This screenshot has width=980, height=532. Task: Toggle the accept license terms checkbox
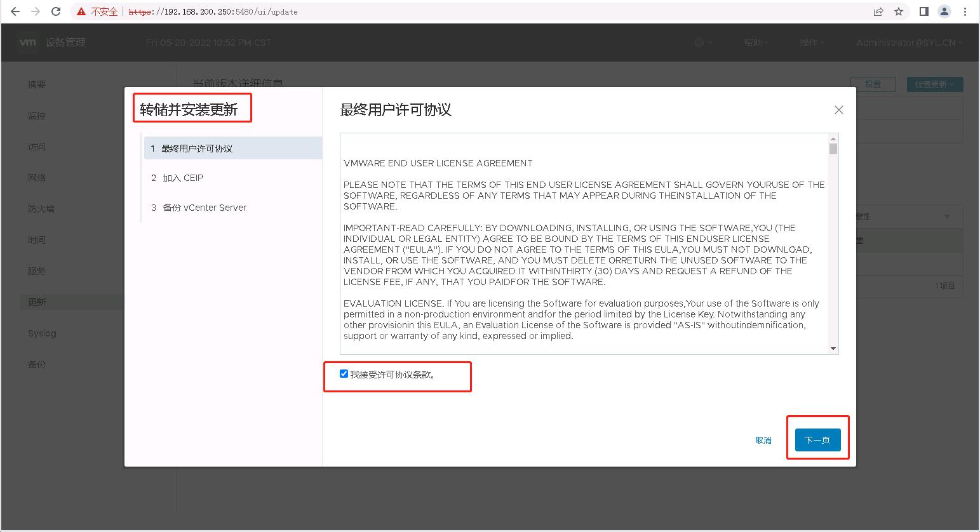point(344,373)
